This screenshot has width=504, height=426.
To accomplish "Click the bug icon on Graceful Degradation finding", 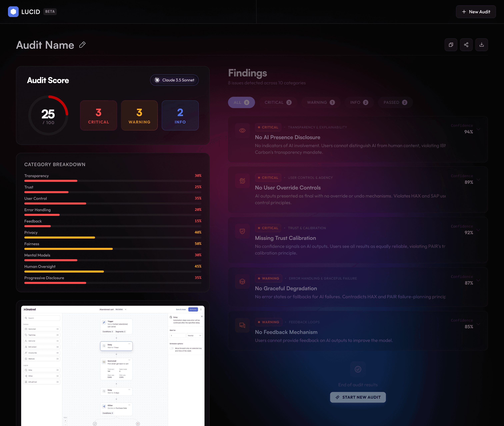I will (242, 282).
